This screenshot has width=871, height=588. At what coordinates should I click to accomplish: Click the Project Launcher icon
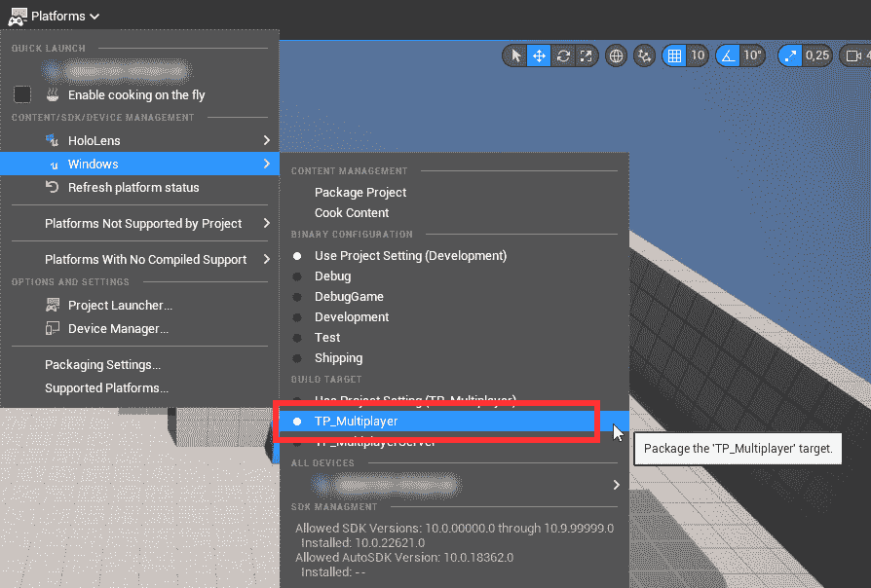(53, 305)
